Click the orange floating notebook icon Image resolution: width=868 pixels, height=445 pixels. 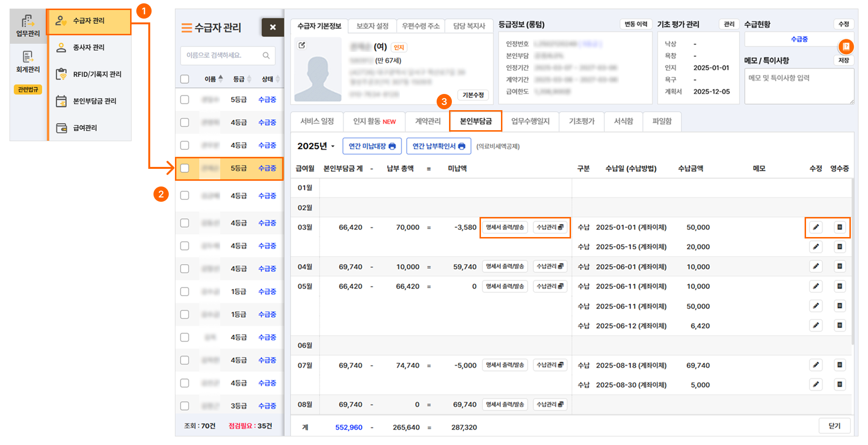pyautogui.click(x=846, y=47)
